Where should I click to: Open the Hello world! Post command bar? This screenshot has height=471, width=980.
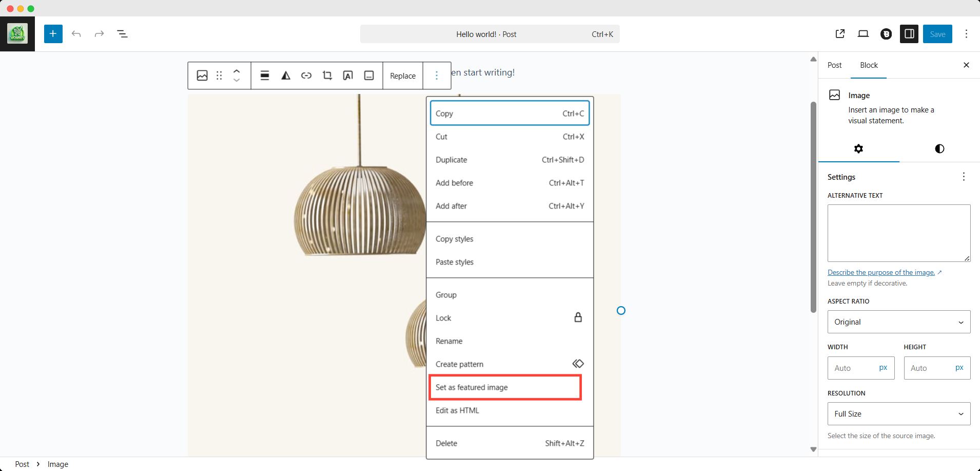point(489,34)
